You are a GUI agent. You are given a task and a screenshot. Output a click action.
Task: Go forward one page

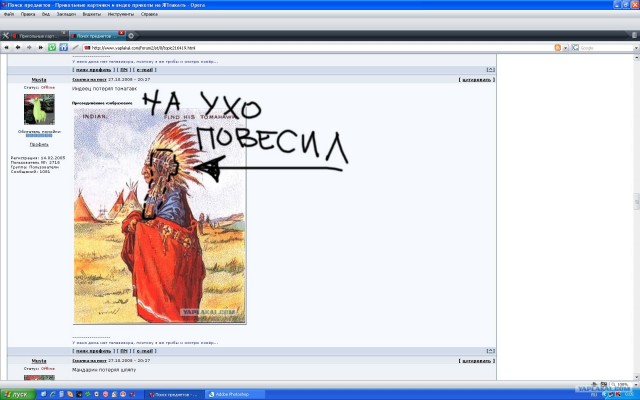tap(29, 48)
